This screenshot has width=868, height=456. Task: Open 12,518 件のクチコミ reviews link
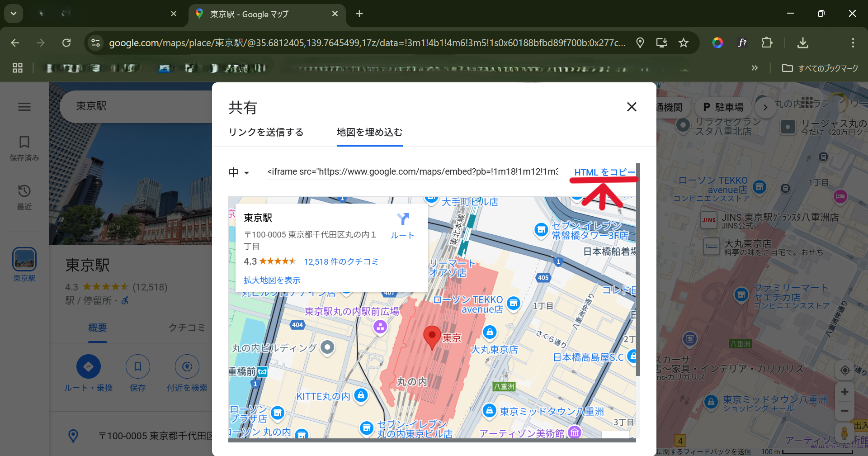pyautogui.click(x=341, y=262)
